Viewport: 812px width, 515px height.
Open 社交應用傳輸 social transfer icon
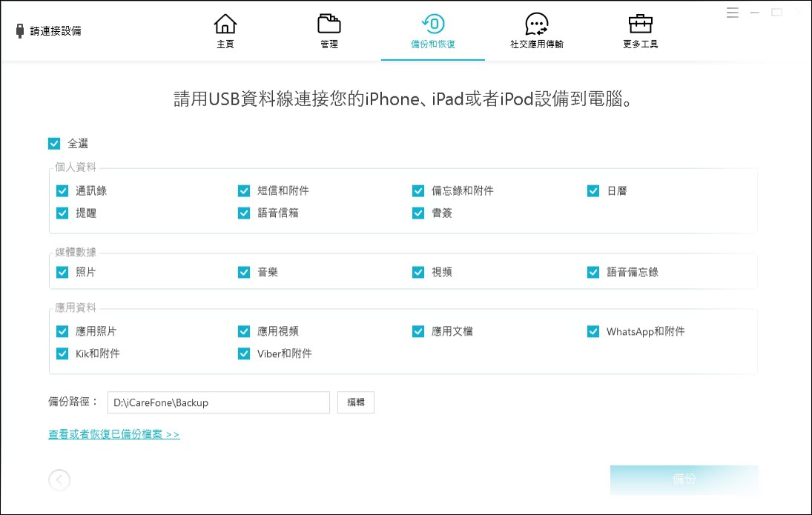pos(536,24)
